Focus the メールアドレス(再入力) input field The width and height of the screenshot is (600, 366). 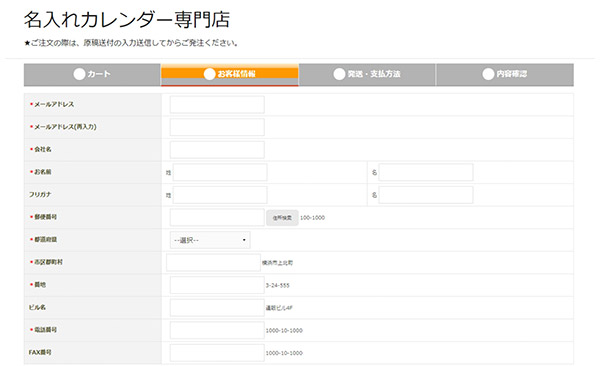[217, 127]
